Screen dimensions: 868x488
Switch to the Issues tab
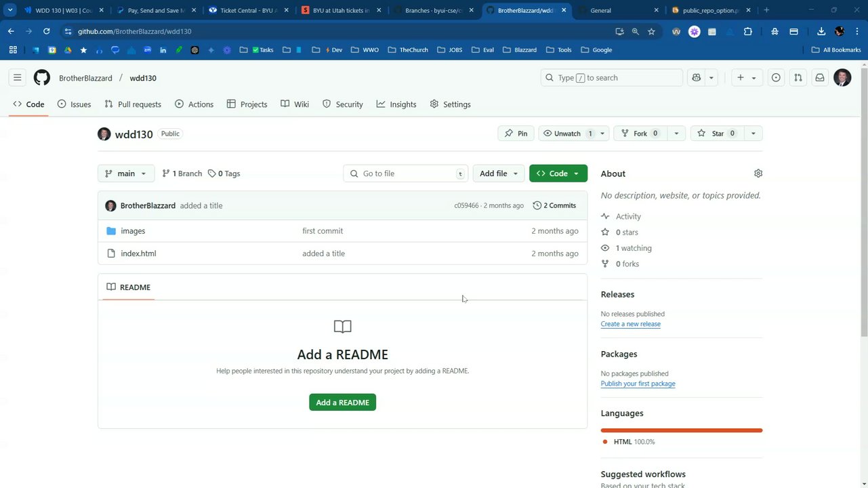coord(74,104)
